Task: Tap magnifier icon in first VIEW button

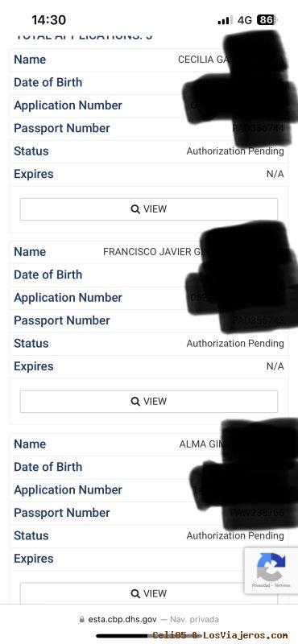Action: coord(135,209)
